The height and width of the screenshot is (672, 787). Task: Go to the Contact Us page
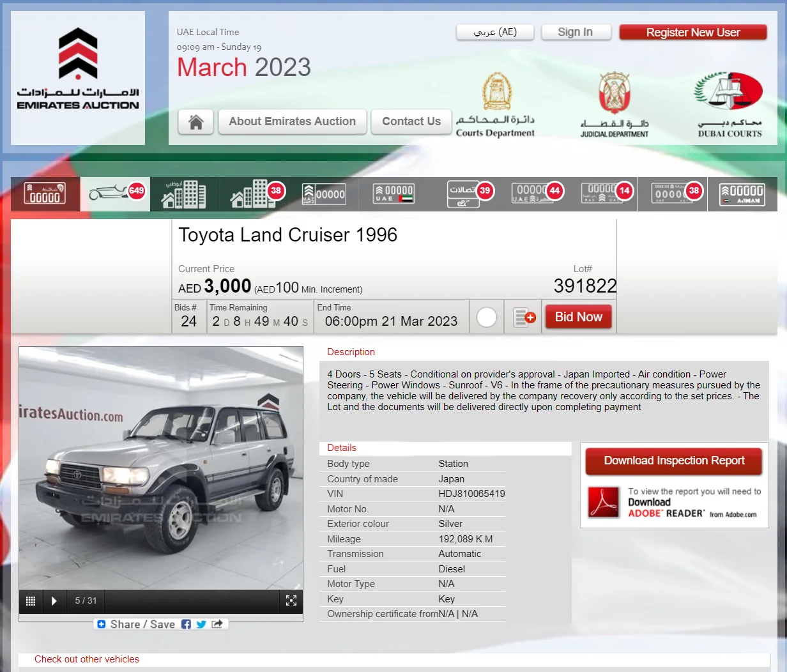(x=411, y=121)
